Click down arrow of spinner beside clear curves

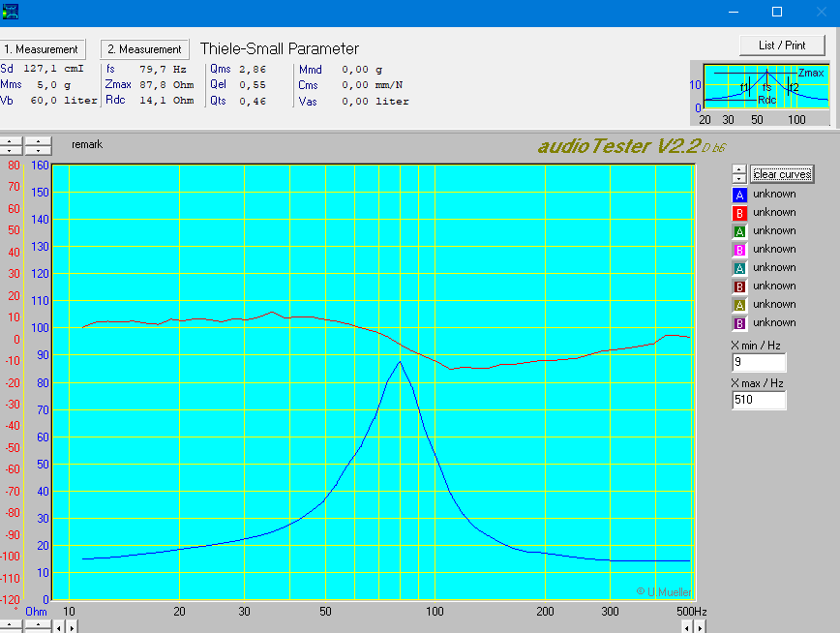click(738, 178)
